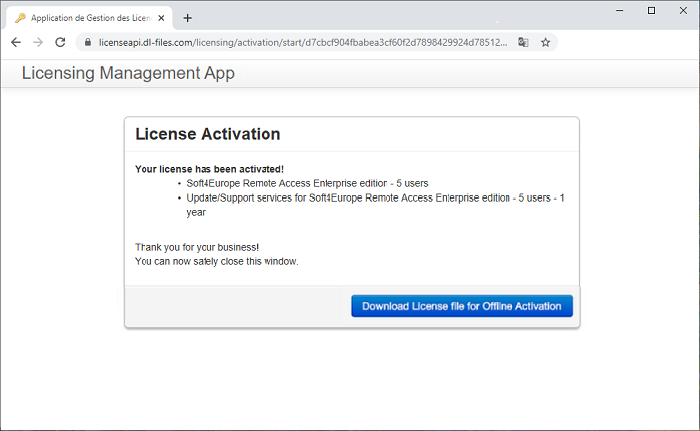
Task: Click 'Your license has been activated!' text
Action: pyautogui.click(x=209, y=169)
